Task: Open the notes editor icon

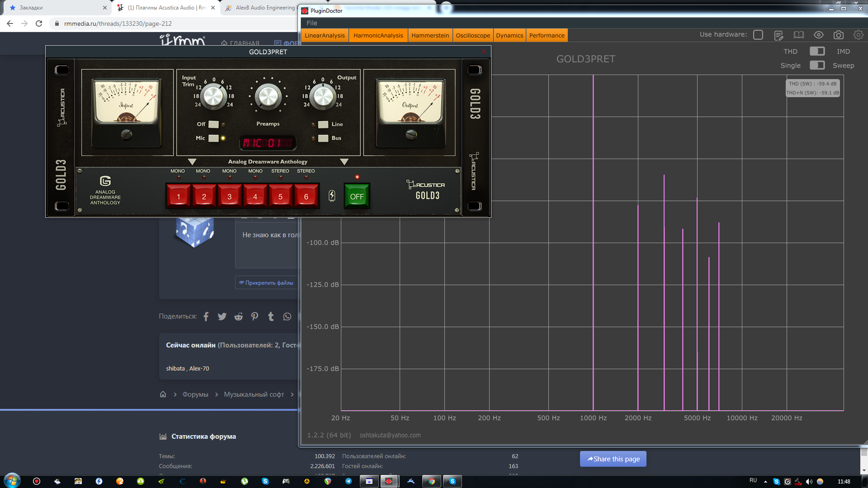Action: [x=778, y=35]
